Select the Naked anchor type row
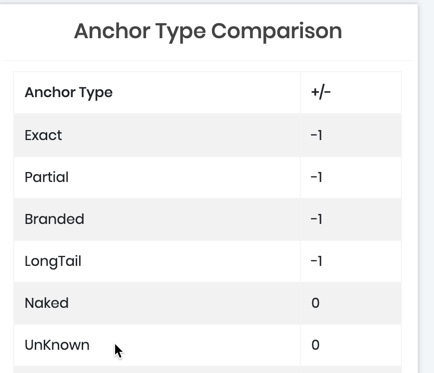The width and height of the screenshot is (434, 373). pyautogui.click(x=207, y=303)
